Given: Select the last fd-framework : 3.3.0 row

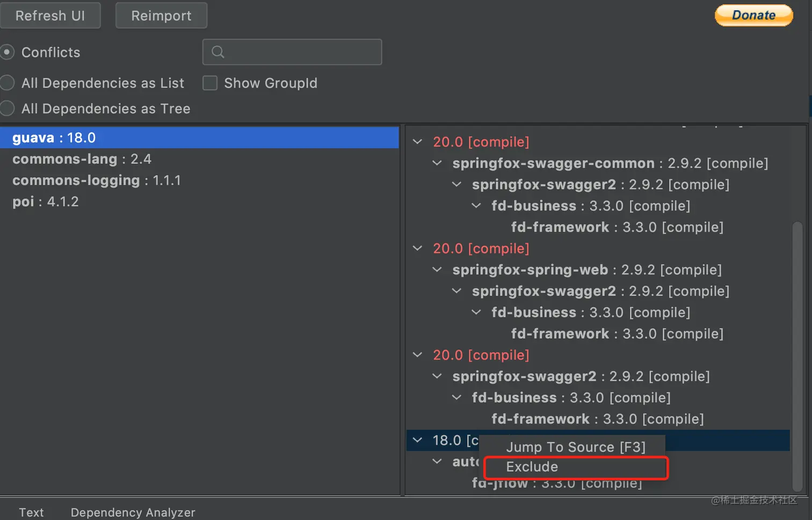Looking at the screenshot, I should pyautogui.click(x=598, y=419).
